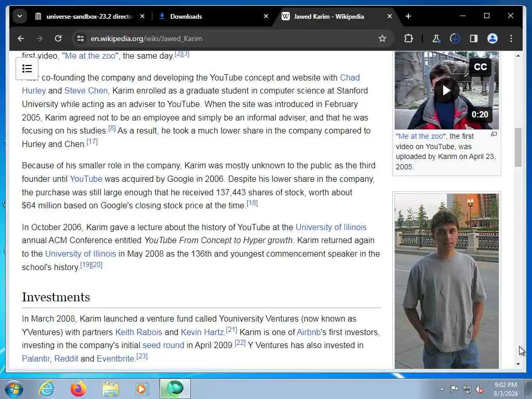Go back to the previous page

pos(21,38)
